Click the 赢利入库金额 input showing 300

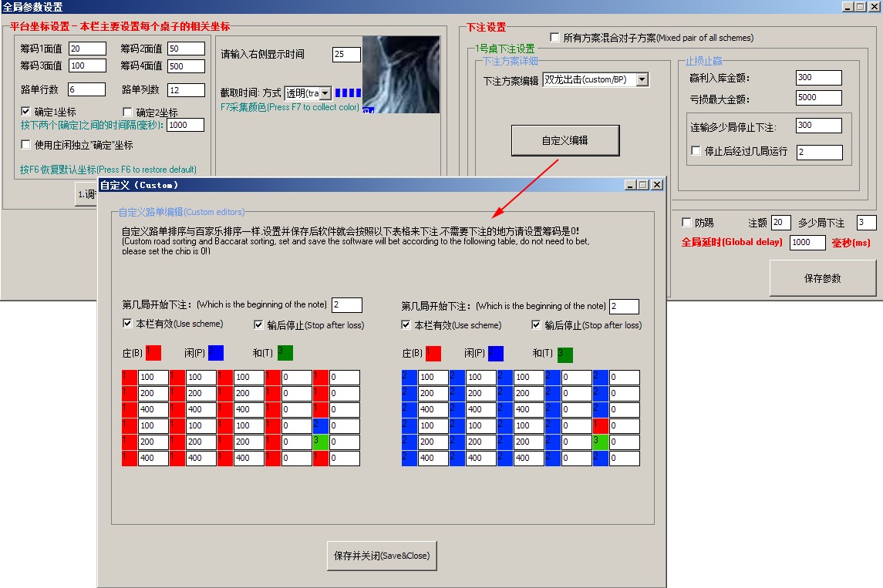pos(817,77)
